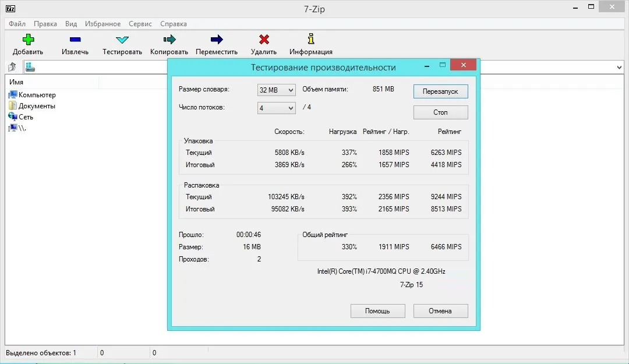Click the address bar path field
This screenshot has height=364, width=629.
[x=325, y=67]
